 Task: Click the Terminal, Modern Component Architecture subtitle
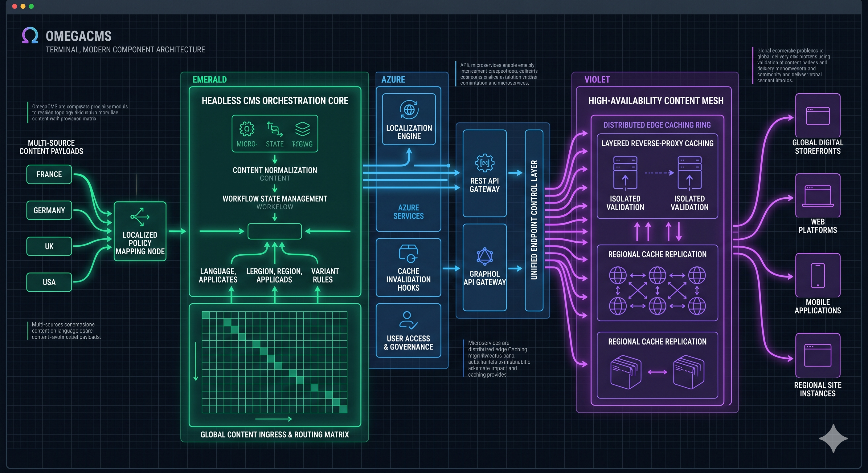click(125, 50)
